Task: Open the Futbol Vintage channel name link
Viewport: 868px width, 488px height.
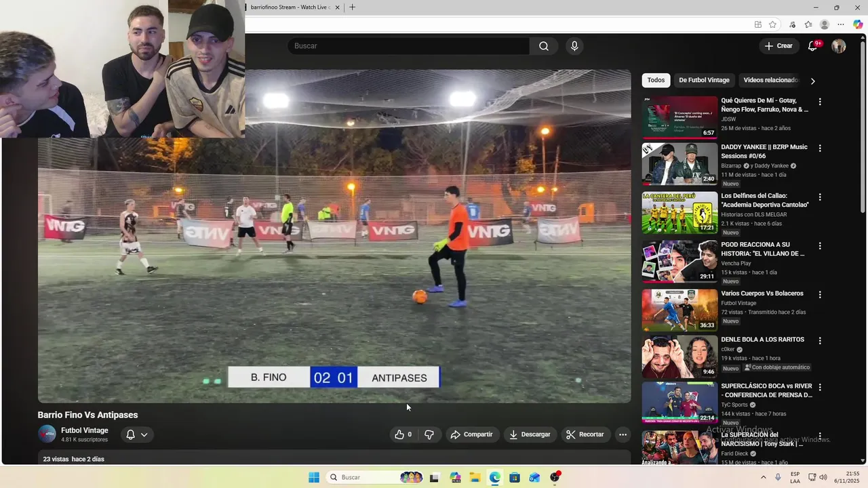Action: click(x=85, y=430)
